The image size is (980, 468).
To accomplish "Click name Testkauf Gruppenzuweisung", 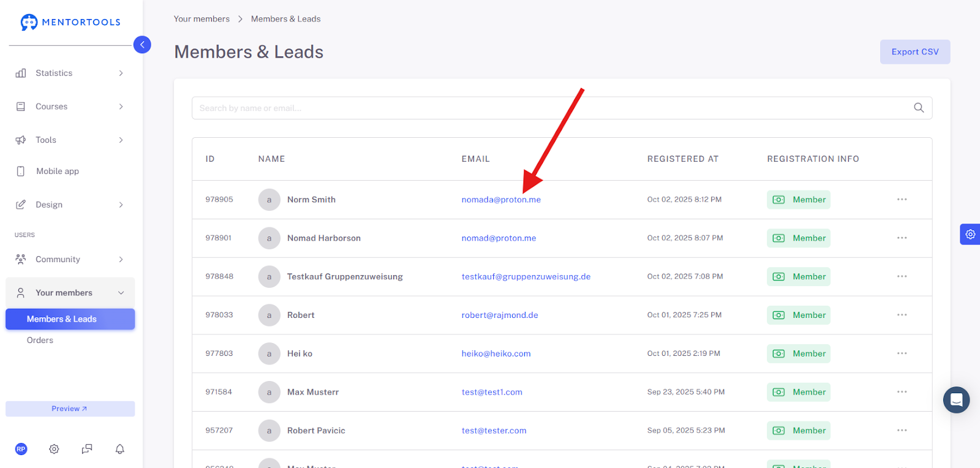I will point(345,277).
